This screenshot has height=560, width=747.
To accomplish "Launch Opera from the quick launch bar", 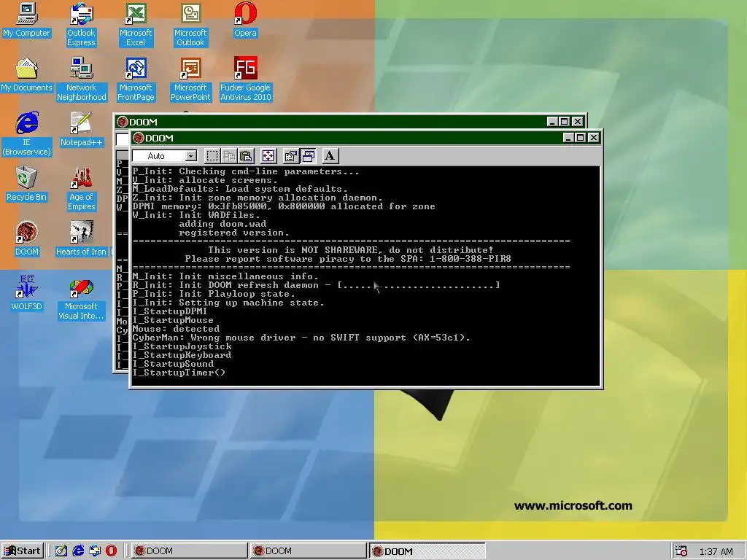I will [111, 551].
